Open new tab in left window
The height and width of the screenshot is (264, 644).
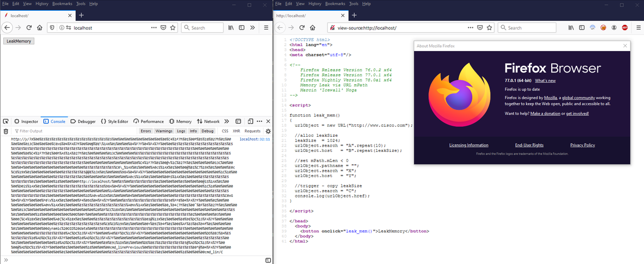(x=82, y=15)
